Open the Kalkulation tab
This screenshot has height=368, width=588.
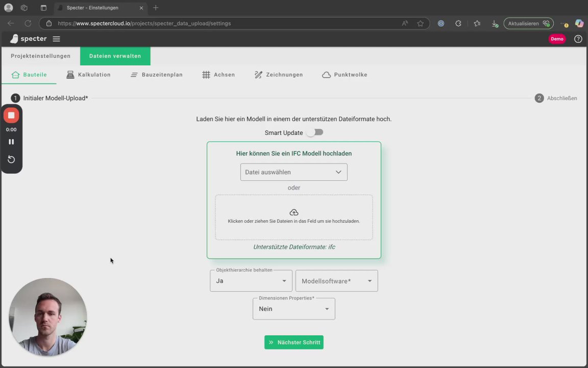point(88,75)
